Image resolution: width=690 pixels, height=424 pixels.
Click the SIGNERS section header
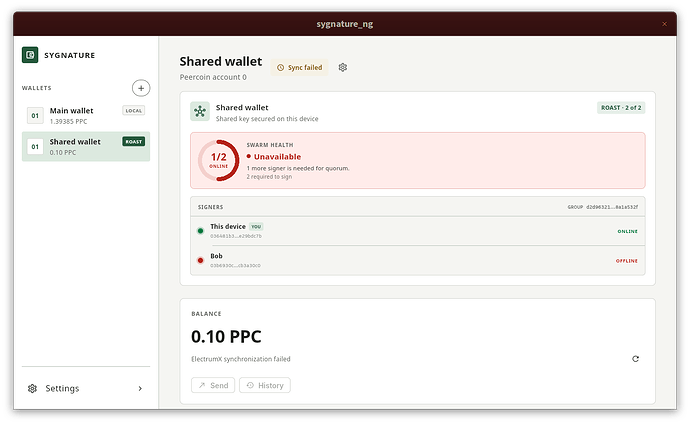click(210, 207)
